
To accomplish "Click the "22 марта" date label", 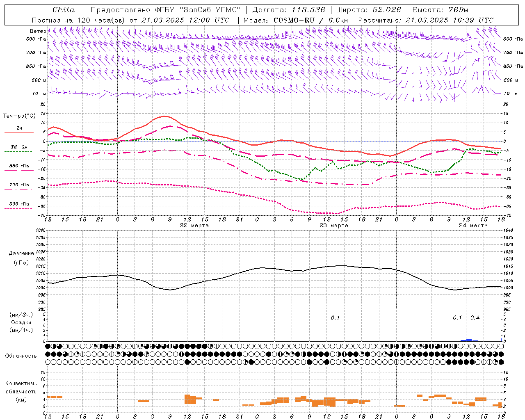I will 194,226.
